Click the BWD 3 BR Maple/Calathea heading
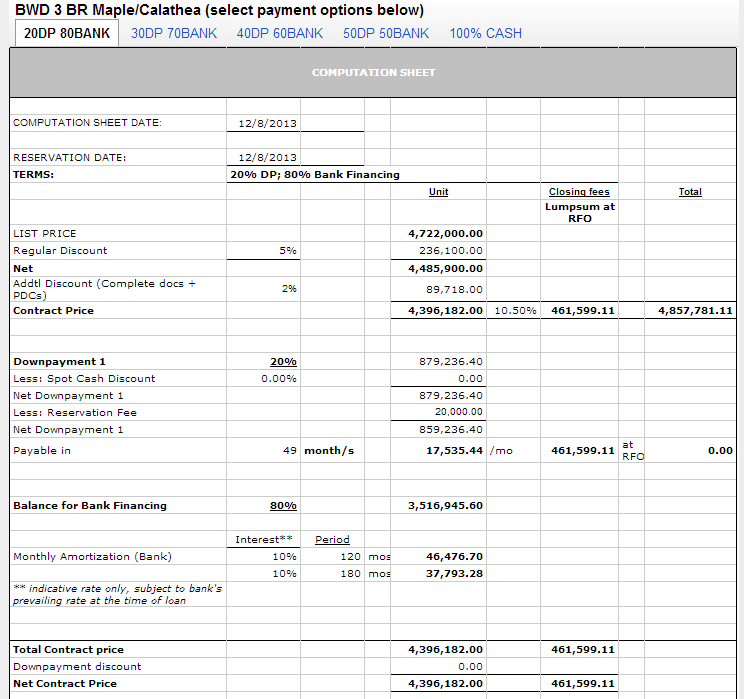The height and width of the screenshot is (699, 744). [220, 9]
